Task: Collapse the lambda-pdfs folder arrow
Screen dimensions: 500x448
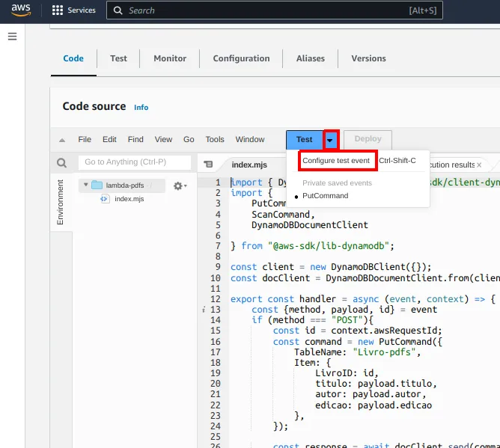Action: pos(86,185)
